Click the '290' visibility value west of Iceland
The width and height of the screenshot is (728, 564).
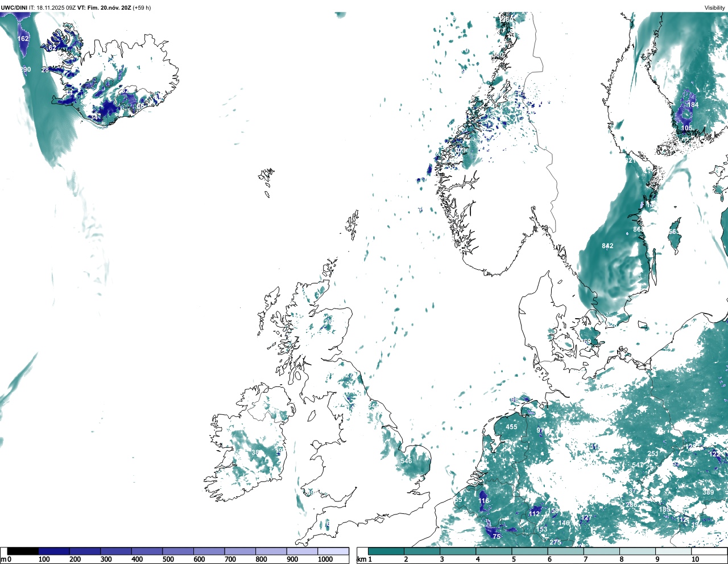click(26, 69)
